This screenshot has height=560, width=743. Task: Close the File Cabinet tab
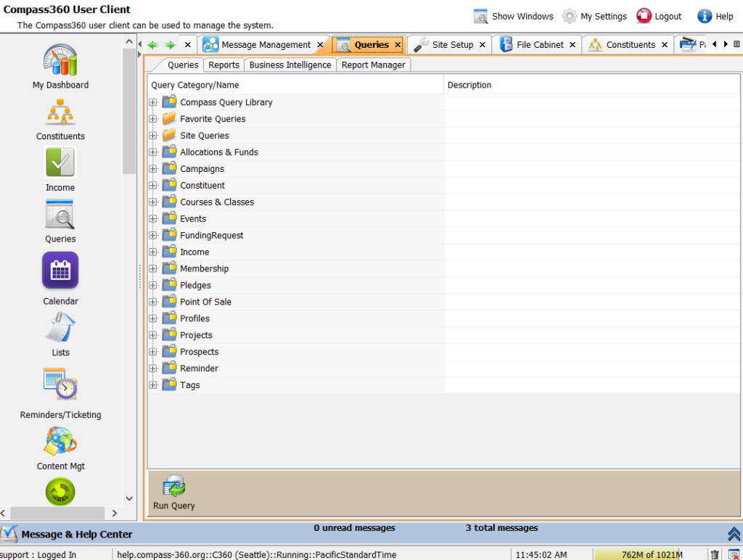click(572, 45)
